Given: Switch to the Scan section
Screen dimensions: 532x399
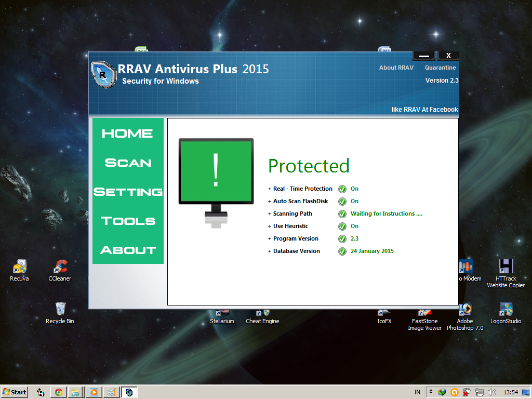Looking at the screenshot, I should click(128, 163).
